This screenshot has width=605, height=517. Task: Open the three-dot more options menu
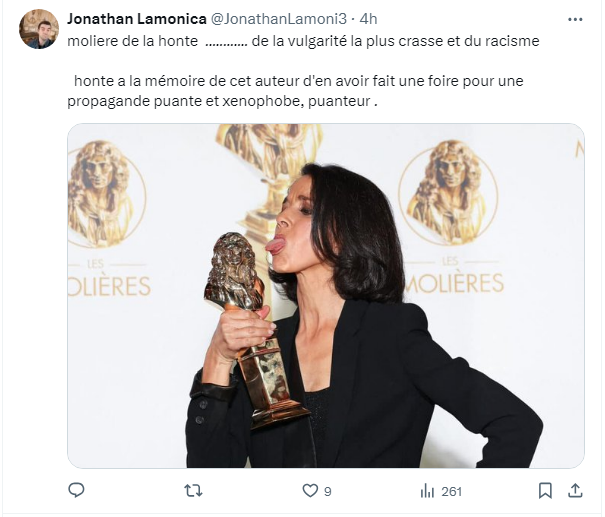click(x=575, y=19)
